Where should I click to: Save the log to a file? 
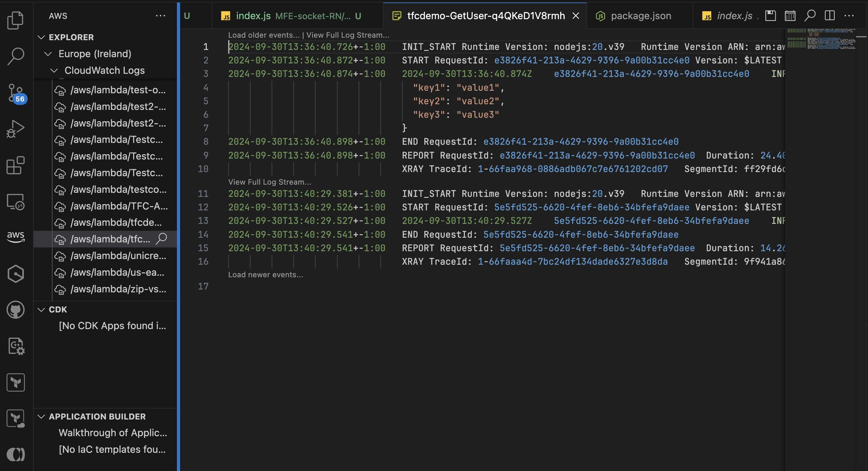(770, 15)
